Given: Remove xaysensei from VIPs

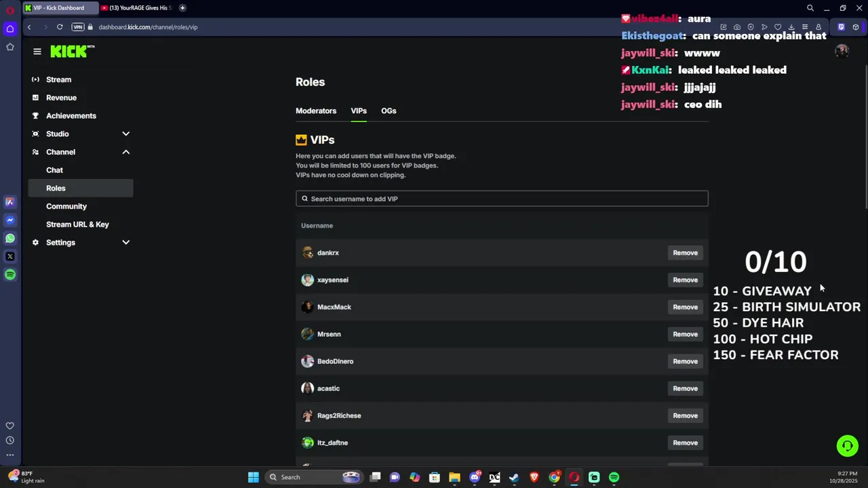Looking at the screenshot, I should point(685,280).
